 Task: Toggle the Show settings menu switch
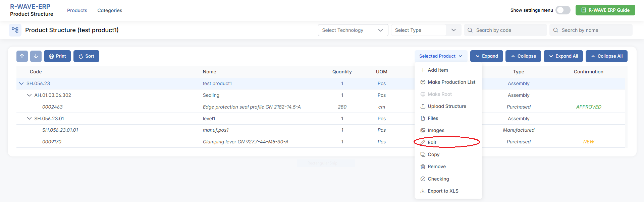point(563,10)
